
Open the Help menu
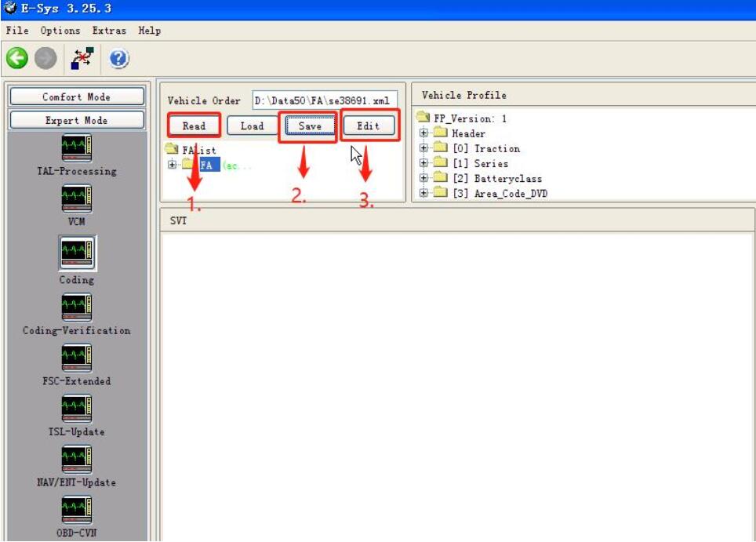[150, 31]
